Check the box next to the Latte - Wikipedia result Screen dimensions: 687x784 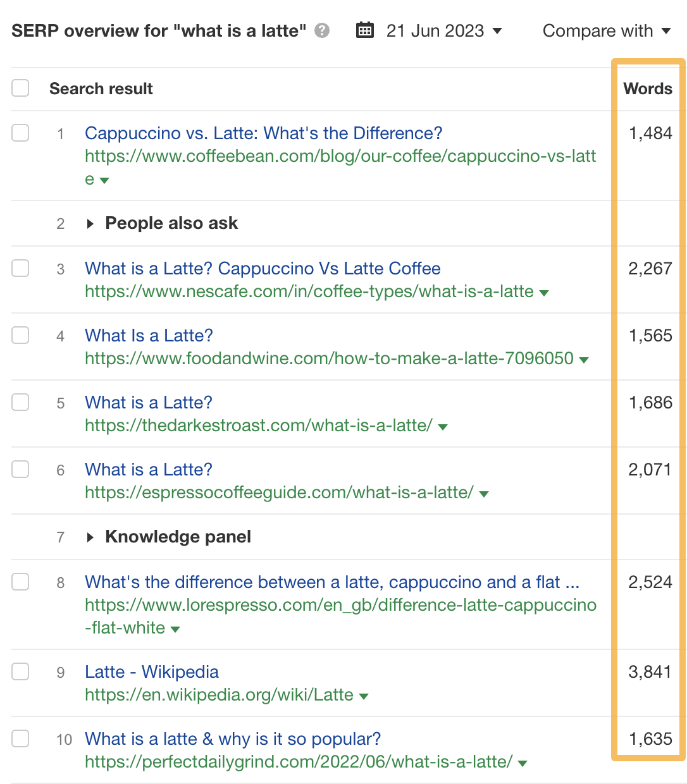click(x=20, y=671)
